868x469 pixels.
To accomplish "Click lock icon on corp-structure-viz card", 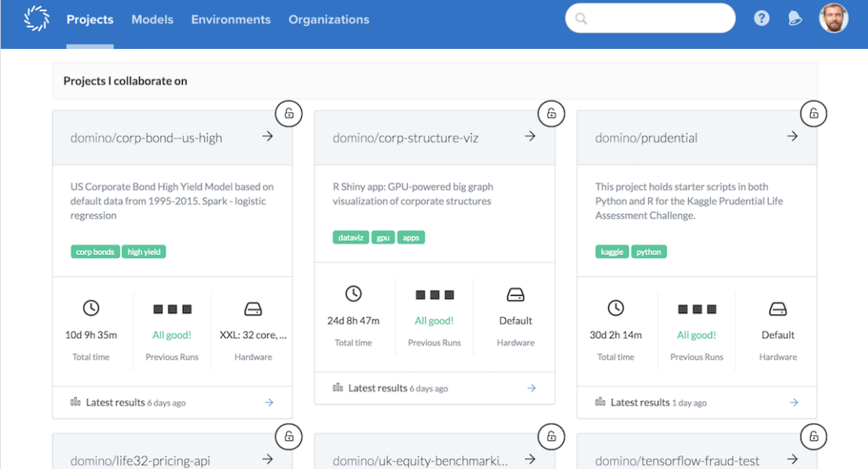I will pyautogui.click(x=551, y=114).
